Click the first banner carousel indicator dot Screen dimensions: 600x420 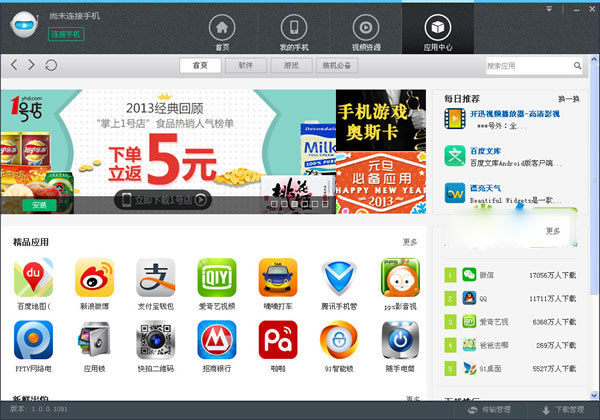pos(274,204)
